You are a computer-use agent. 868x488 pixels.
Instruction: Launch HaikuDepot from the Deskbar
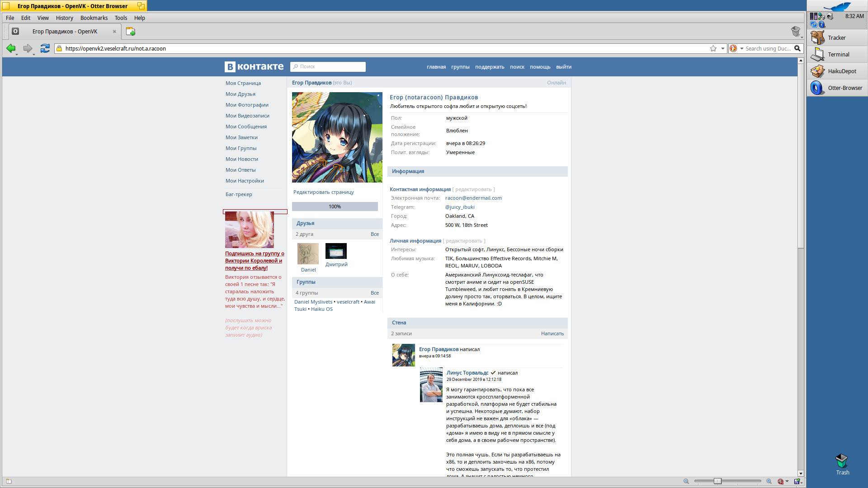837,71
